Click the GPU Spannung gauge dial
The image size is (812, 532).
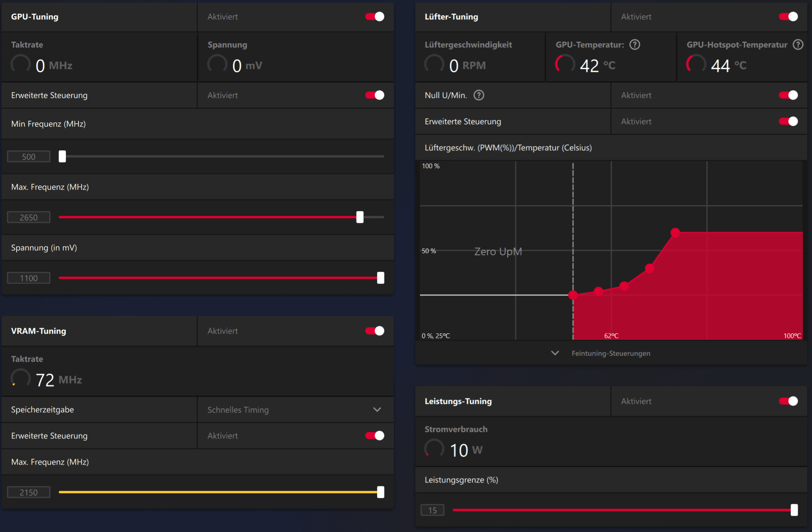coord(217,64)
